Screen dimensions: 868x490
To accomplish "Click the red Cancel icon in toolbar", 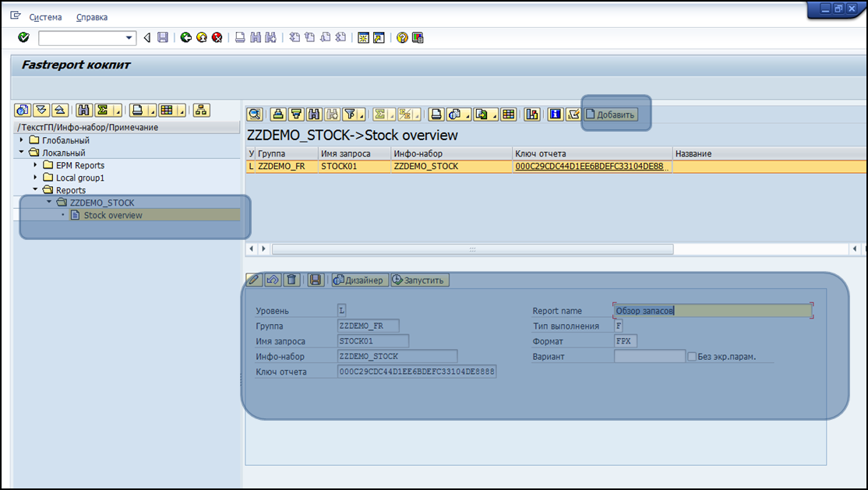I will 217,37.
